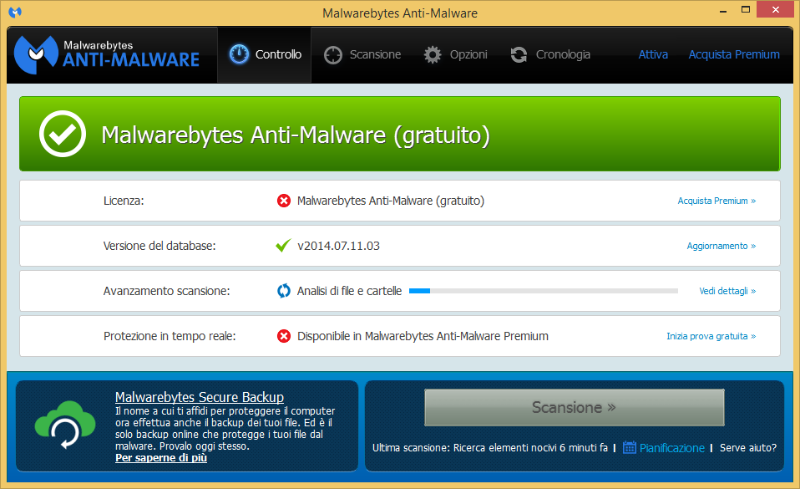
Task: Click the large white checkmark status icon
Action: pos(62,134)
